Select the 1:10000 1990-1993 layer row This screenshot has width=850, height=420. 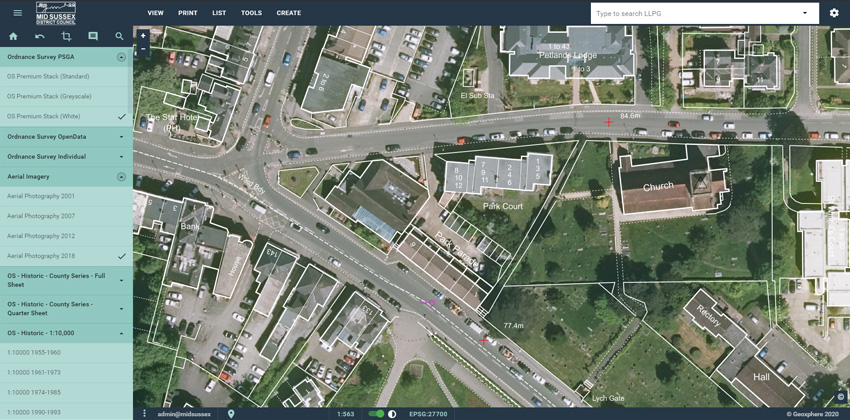pyautogui.click(x=66, y=412)
